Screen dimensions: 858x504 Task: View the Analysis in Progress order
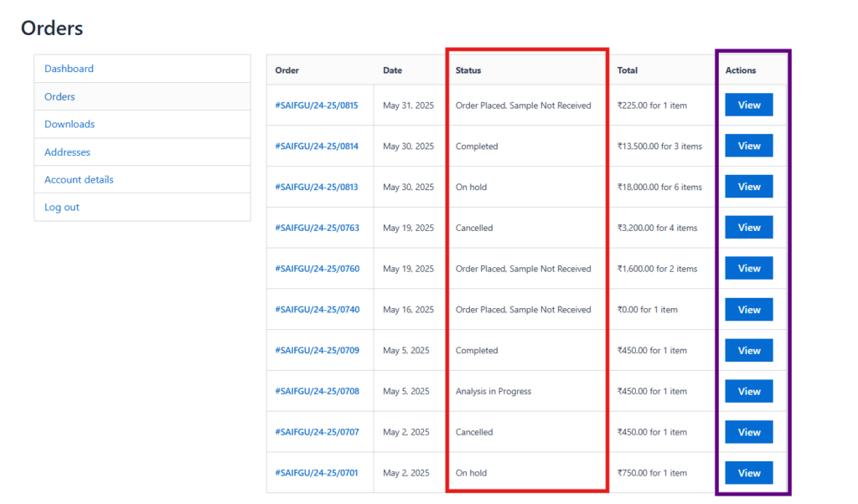coord(749,391)
